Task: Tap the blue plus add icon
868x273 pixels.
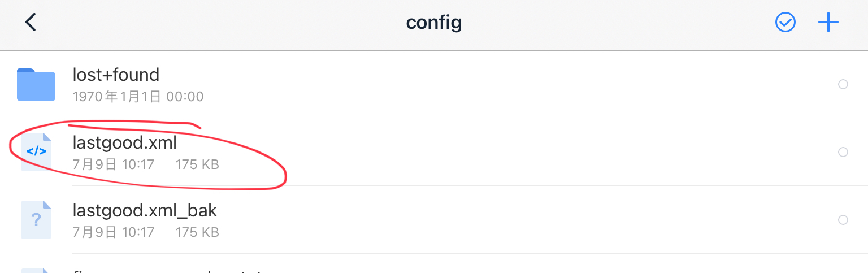Action: [828, 23]
